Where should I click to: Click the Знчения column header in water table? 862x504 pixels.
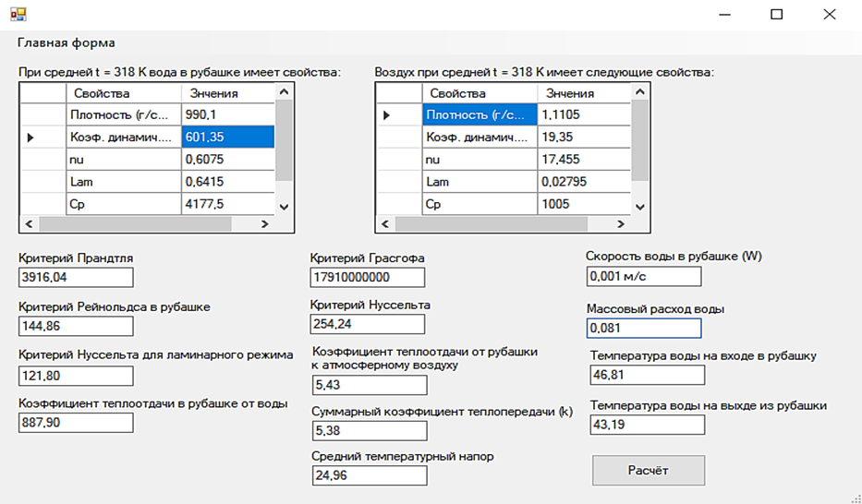tap(227, 93)
